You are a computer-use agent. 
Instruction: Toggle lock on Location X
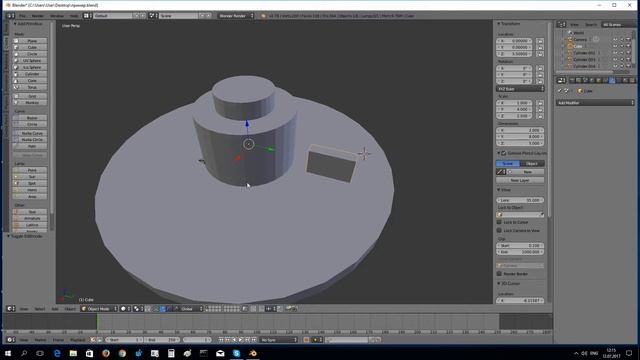[x=540, y=41]
